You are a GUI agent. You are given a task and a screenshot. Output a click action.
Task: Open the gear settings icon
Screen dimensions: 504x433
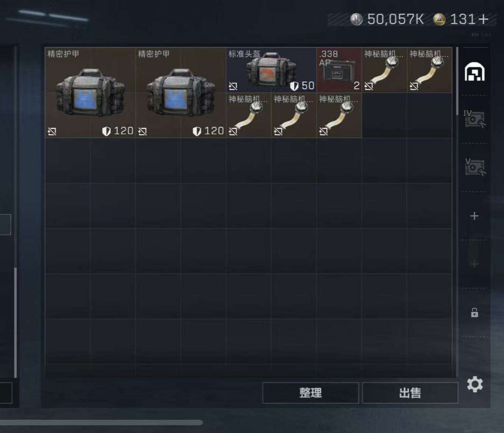pyautogui.click(x=475, y=384)
